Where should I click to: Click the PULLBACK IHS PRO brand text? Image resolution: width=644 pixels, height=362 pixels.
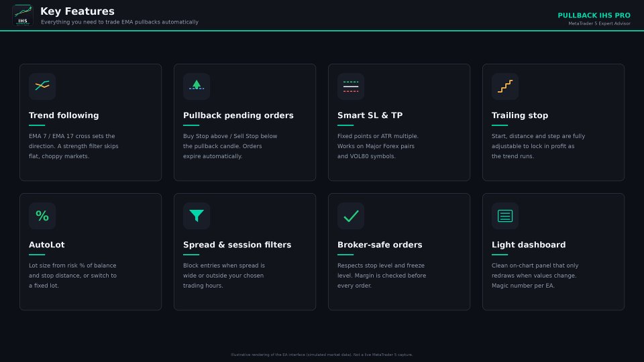click(x=594, y=15)
